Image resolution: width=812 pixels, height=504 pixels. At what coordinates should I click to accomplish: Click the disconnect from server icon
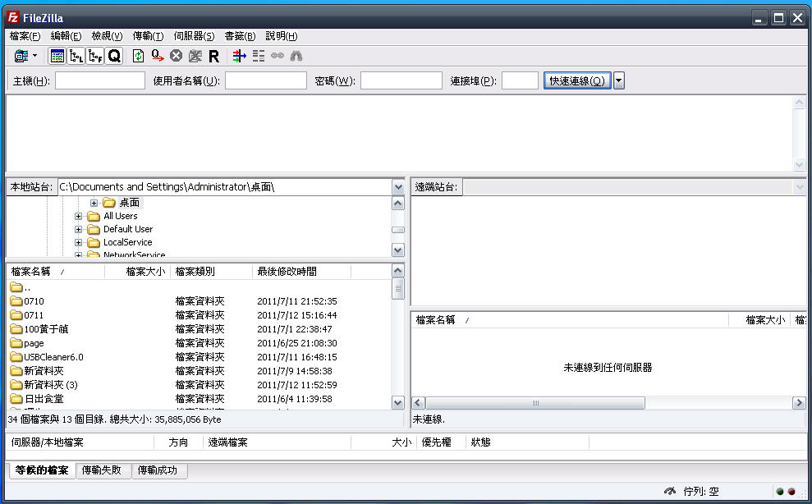pos(195,56)
